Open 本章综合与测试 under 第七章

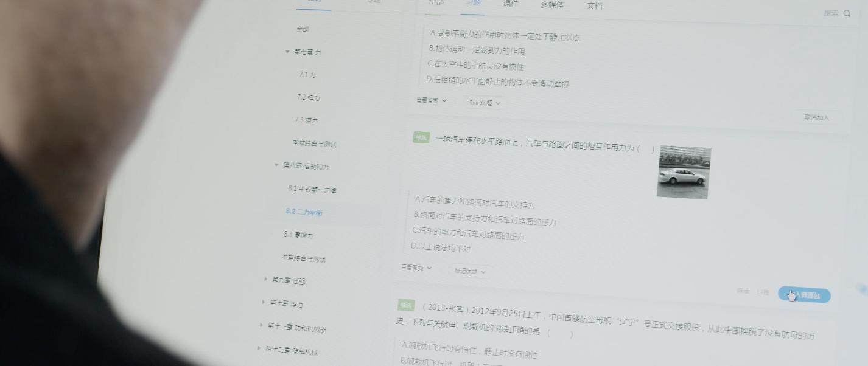pos(314,144)
